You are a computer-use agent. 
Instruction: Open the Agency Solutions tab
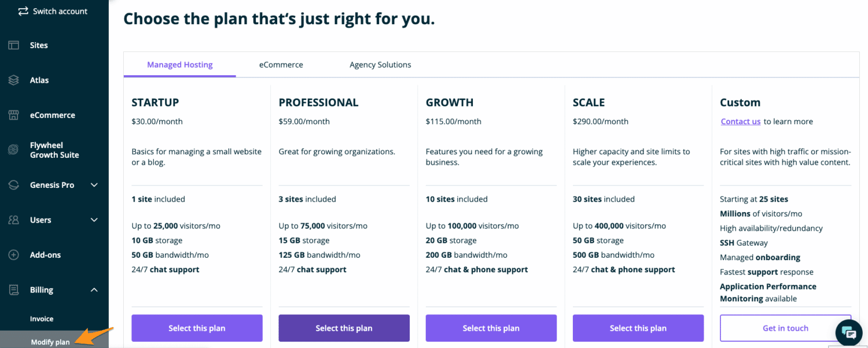380,65
